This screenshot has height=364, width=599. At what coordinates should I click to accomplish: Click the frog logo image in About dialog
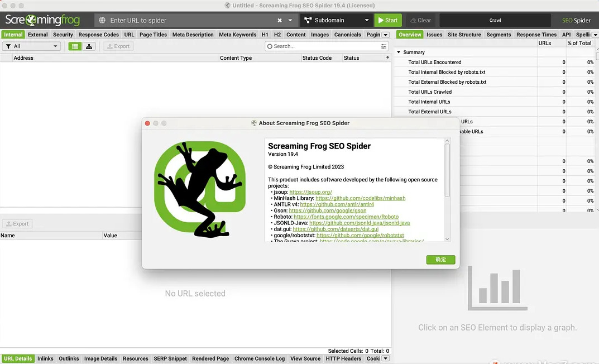pyautogui.click(x=200, y=189)
